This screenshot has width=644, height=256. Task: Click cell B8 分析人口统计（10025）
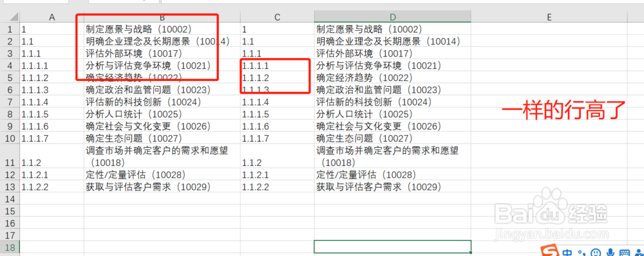[x=162, y=114]
